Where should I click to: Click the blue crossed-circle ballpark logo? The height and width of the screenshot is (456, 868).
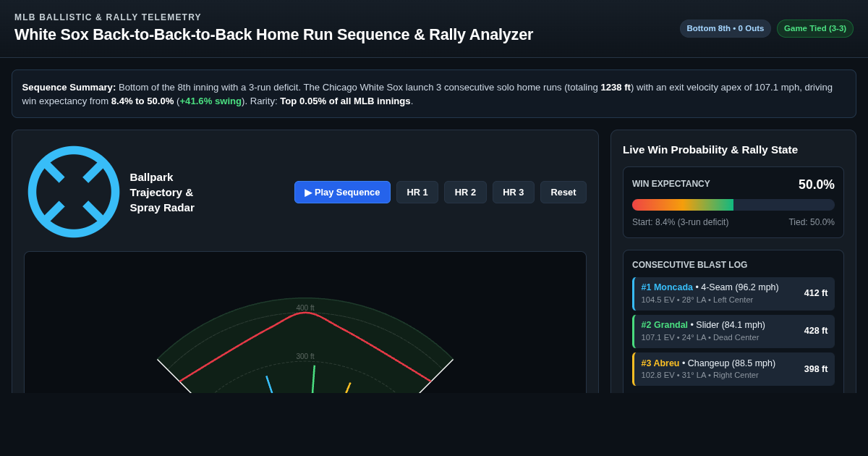click(x=74, y=192)
